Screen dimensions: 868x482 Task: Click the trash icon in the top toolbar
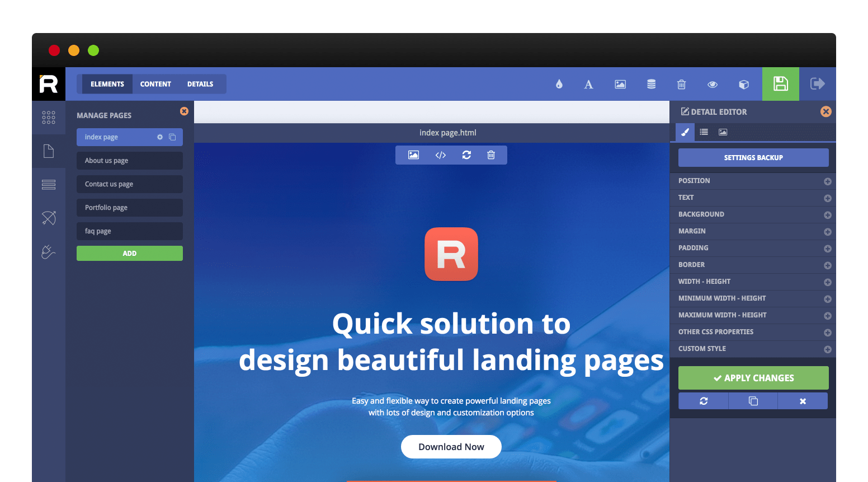[681, 84]
